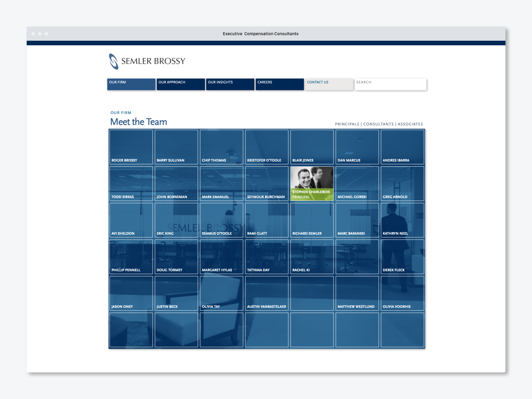Select Austin Vanbastelaer's tile
This screenshot has height=399, width=532.
click(267, 293)
